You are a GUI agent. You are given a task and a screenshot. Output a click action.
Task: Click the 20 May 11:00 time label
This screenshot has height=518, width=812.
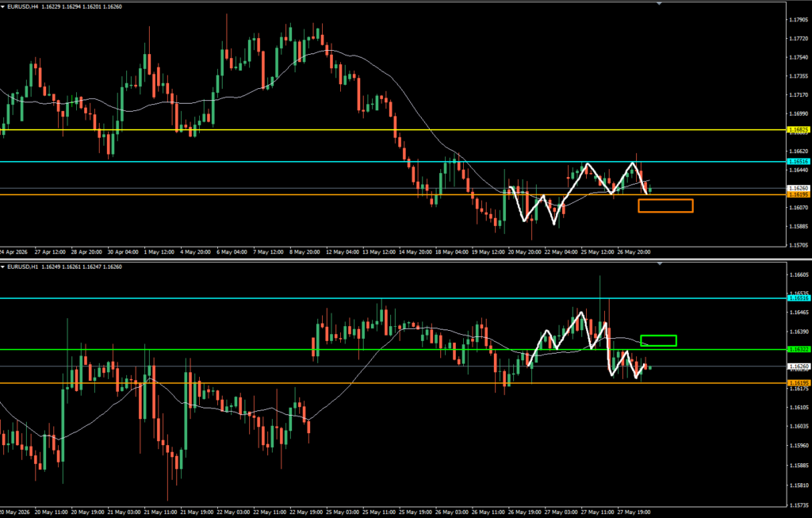pos(51,512)
